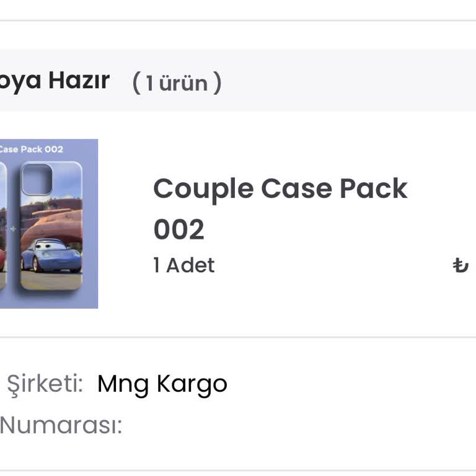This screenshot has width=476, height=476.
Task: Click the "Şirketi:" label
Action: 45,384
